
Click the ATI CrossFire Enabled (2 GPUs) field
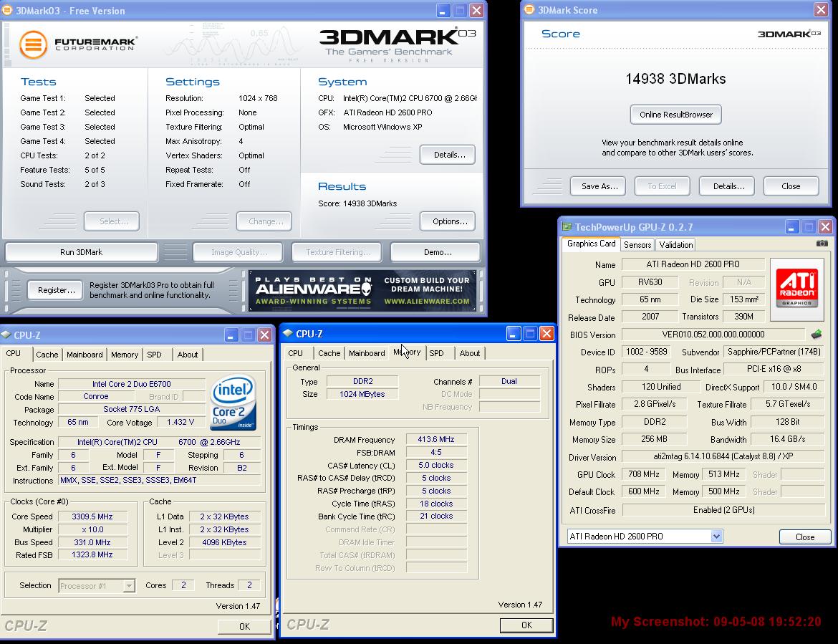click(723, 510)
